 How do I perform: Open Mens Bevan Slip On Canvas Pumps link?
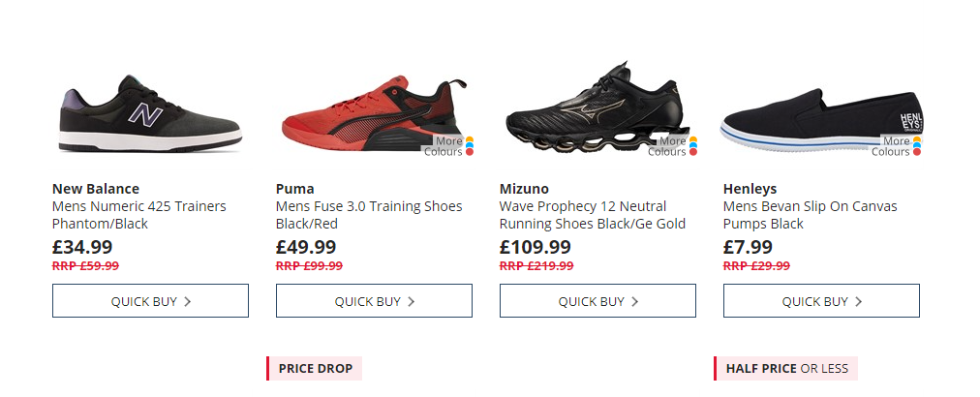click(x=810, y=215)
